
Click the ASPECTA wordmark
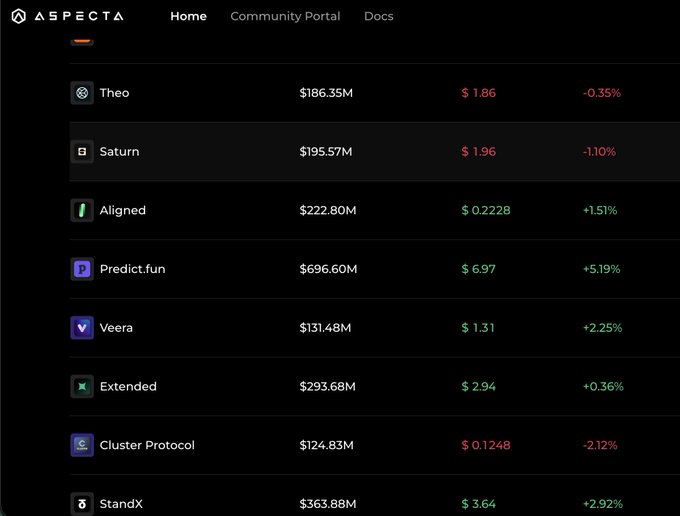pyautogui.click(x=79, y=16)
